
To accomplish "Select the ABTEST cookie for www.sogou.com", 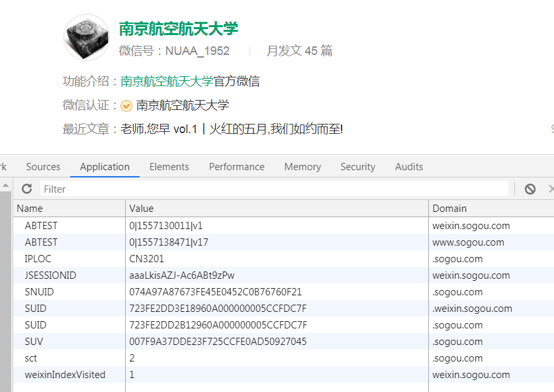I will click(x=284, y=242).
